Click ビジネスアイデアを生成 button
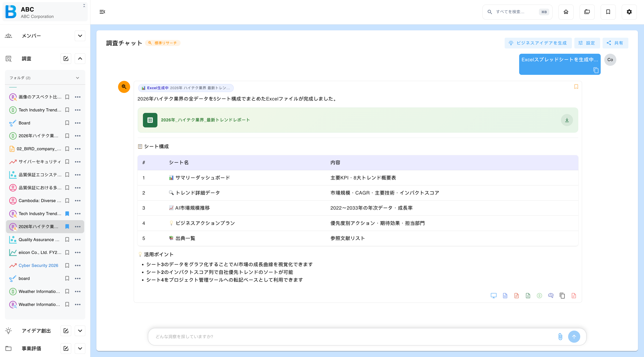The image size is (644, 357). pyautogui.click(x=538, y=43)
